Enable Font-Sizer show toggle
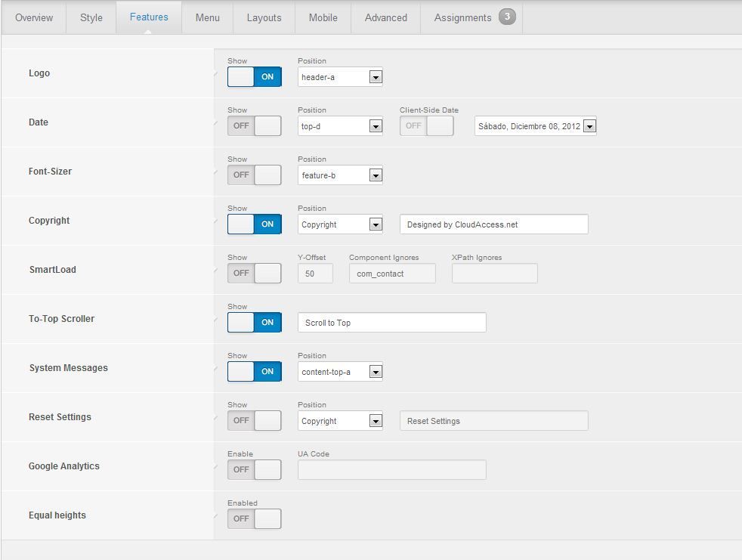 tap(255, 175)
